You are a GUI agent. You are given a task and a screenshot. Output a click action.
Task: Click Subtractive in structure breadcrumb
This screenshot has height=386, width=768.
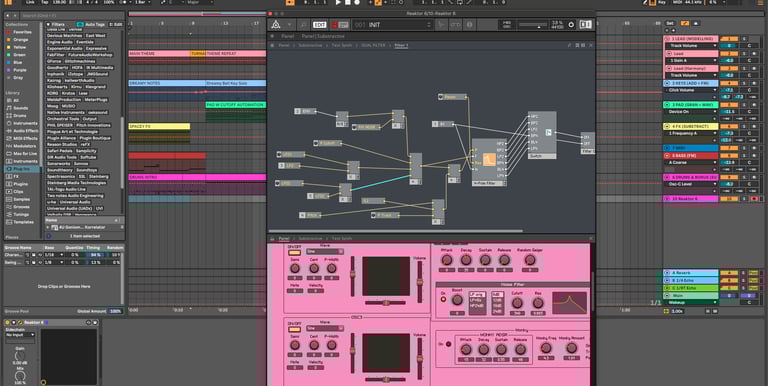311,45
